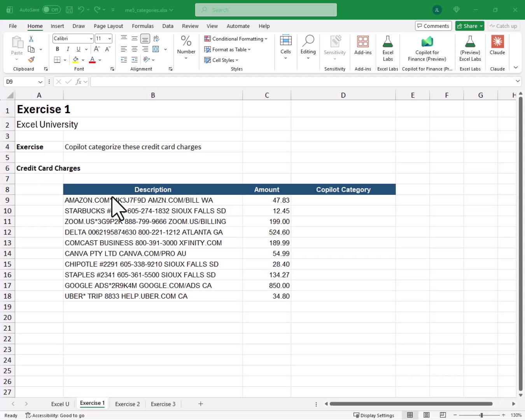Click the zoom slider handle
The width and height of the screenshot is (525, 420).
tap(481, 415)
